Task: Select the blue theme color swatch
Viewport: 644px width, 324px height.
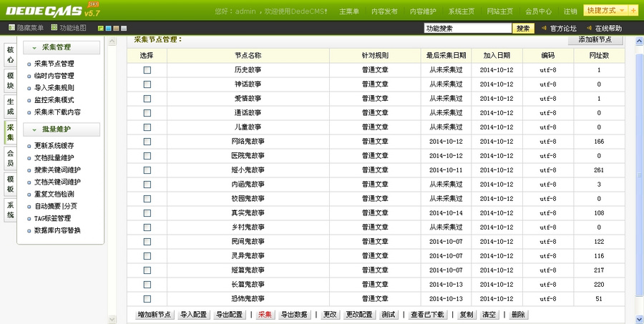Action: 109,29
